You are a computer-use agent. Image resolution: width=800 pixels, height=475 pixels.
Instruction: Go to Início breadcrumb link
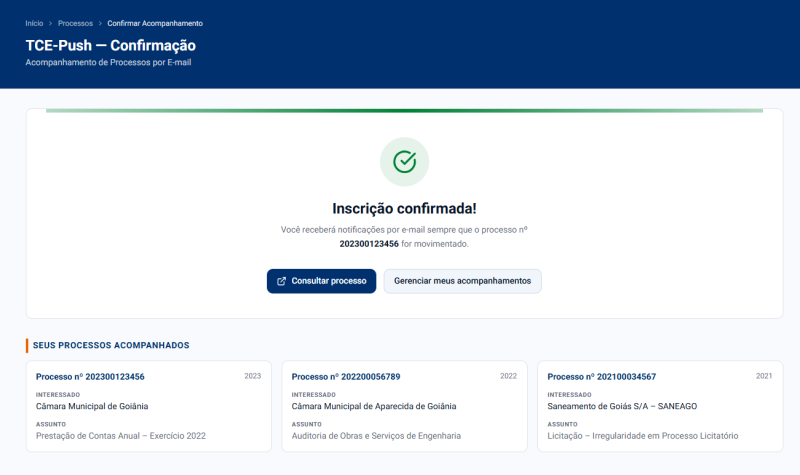pos(34,23)
